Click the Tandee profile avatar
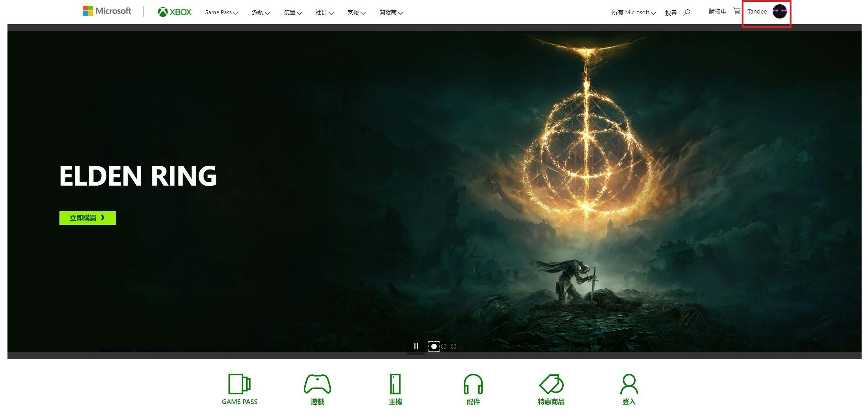 point(779,11)
